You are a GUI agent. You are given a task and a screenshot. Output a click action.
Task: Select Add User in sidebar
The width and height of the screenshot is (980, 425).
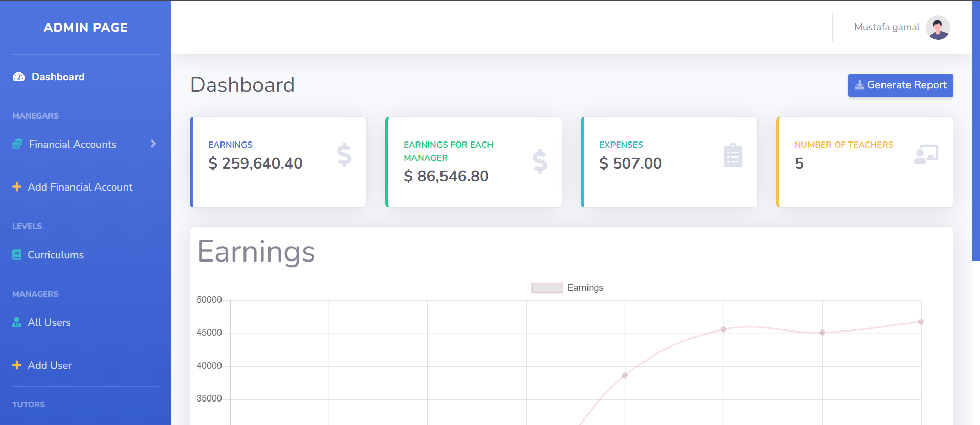[x=86, y=365]
